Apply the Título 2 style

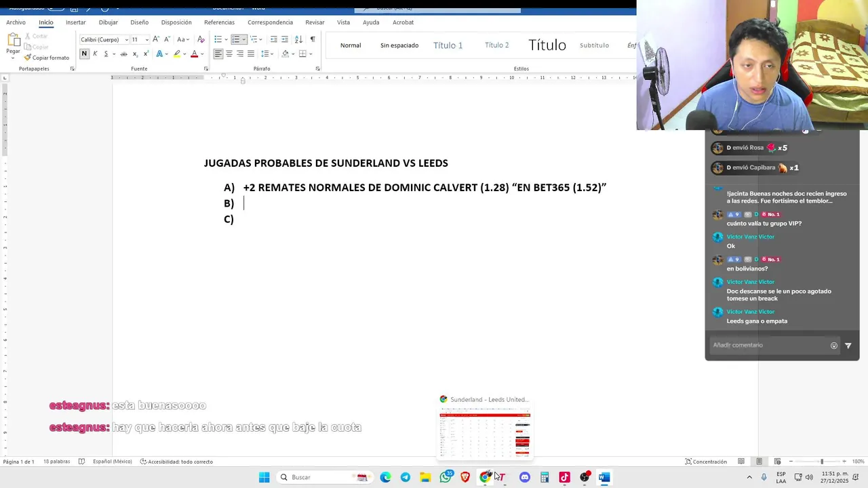coord(496,45)
